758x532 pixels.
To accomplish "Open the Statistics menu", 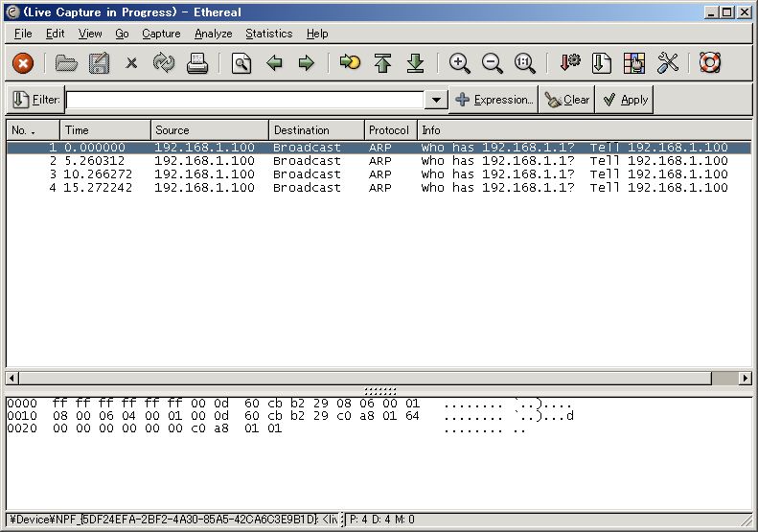I will point(268,34).
